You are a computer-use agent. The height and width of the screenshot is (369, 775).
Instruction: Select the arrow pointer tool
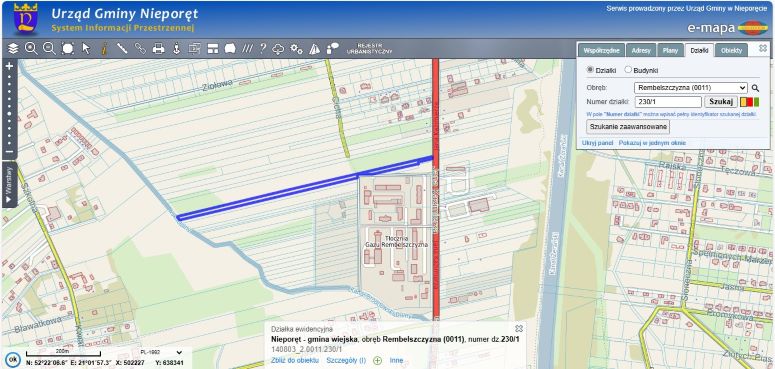click(x=86, y=48)
